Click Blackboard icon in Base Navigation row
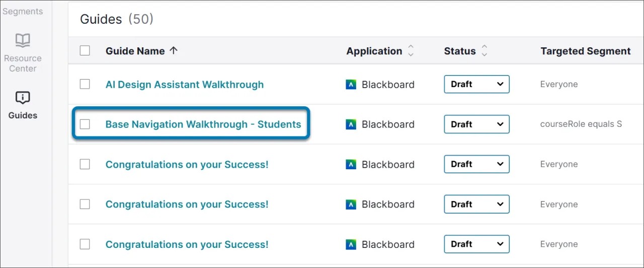The height and width of the screenshot is (268, 644). (x=351, y=124)
